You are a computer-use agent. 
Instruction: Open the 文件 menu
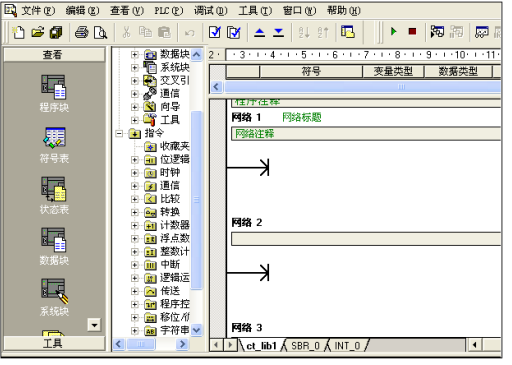38,11
